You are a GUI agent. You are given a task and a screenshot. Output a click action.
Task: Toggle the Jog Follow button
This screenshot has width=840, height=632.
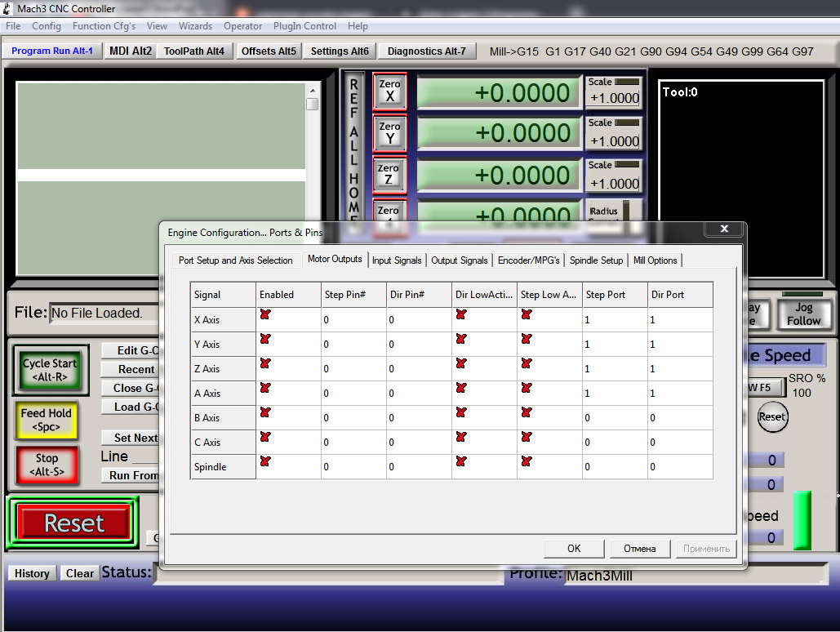pyautogui.click(x=803, y=314)
